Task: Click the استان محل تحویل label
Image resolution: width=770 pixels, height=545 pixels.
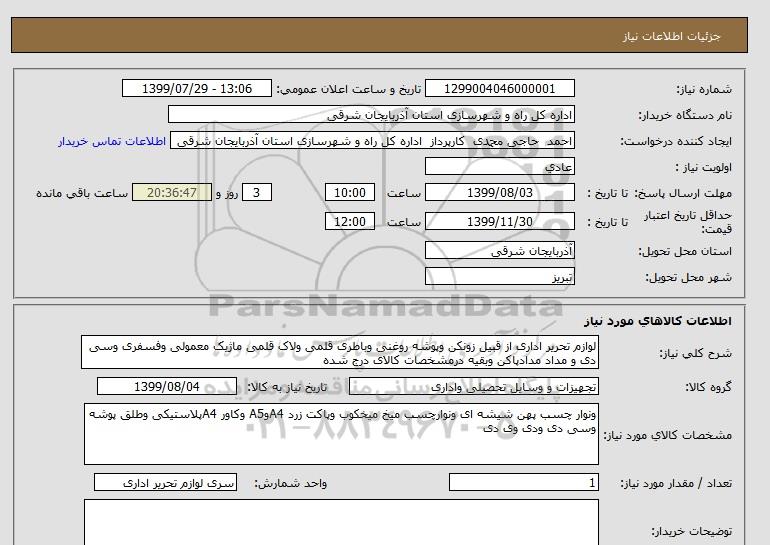Action: (x=685, y=251)
